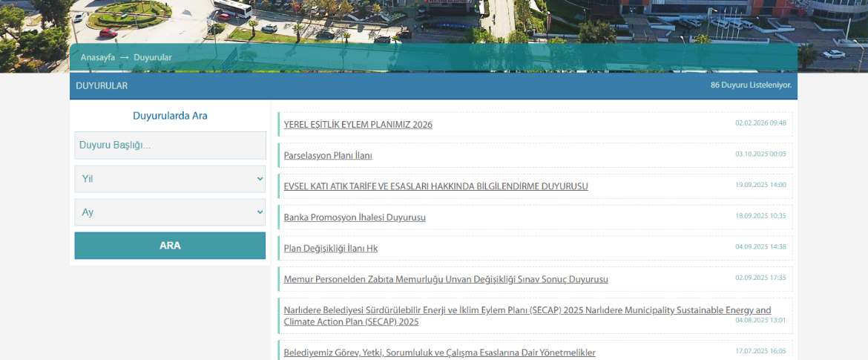Click the 86 Duyuru Listeleniyor counter

point(751,85)
